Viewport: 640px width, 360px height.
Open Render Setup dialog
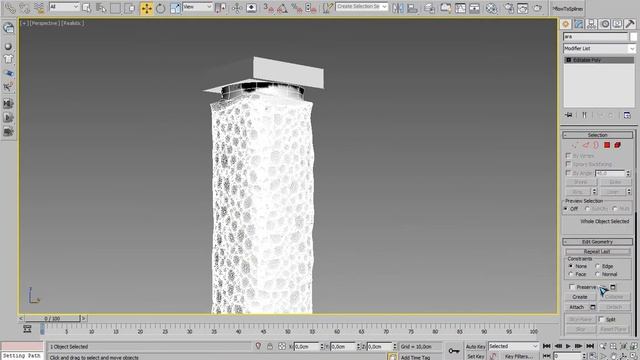[509, 8]
